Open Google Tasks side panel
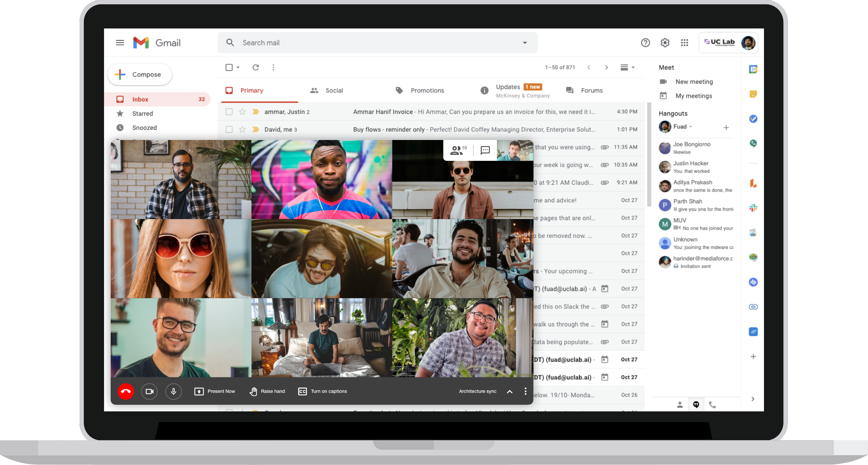 (x=753, y=118)
